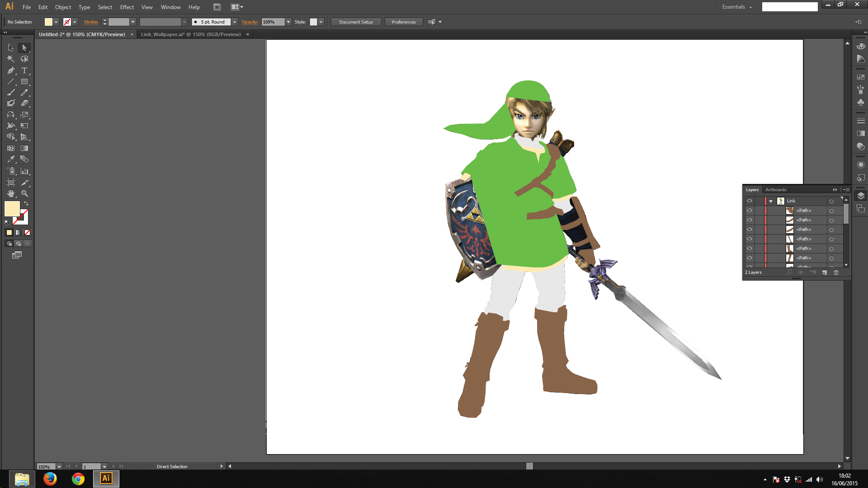Enable Draw Behind mode
868x488 pixels.
point(18,244)
